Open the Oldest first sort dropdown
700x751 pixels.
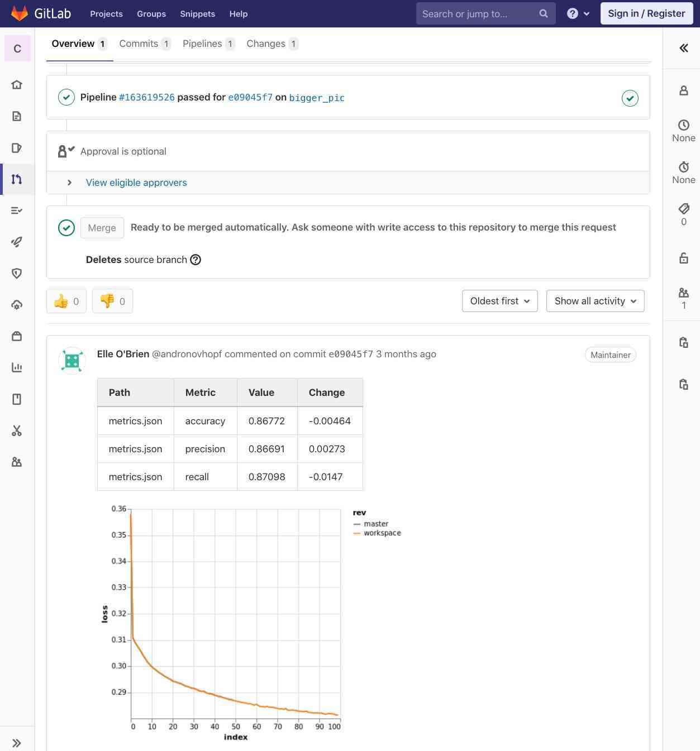point(500,301)
